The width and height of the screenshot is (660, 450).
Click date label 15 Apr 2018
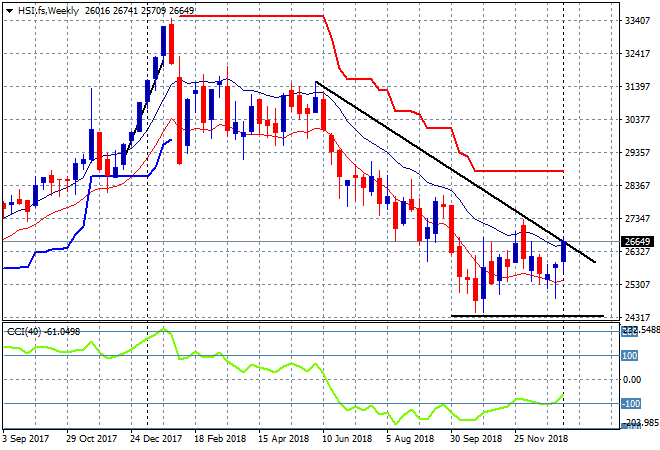click(283, 439)
